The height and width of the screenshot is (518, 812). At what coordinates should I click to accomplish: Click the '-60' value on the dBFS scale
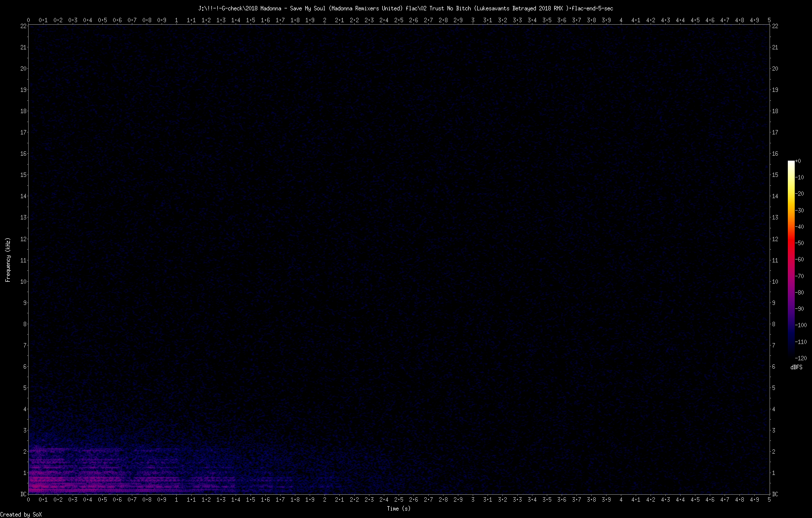pyautogui.click(x=800, y=259)
